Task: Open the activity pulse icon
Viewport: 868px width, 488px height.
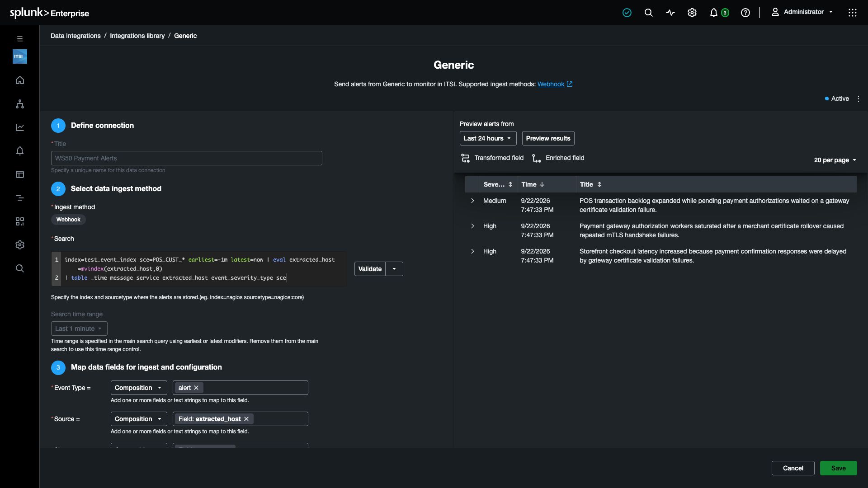Action: point(670,13)
